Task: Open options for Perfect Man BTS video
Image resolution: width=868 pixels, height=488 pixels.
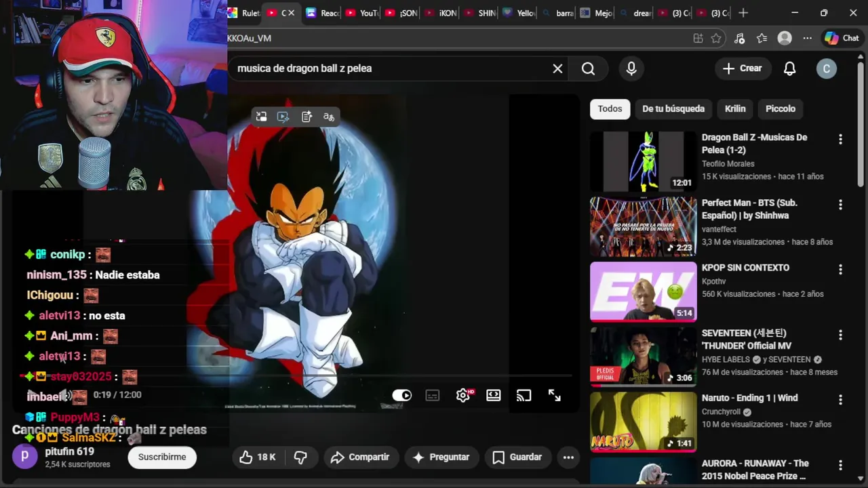Action: click(x=840, y=205)
